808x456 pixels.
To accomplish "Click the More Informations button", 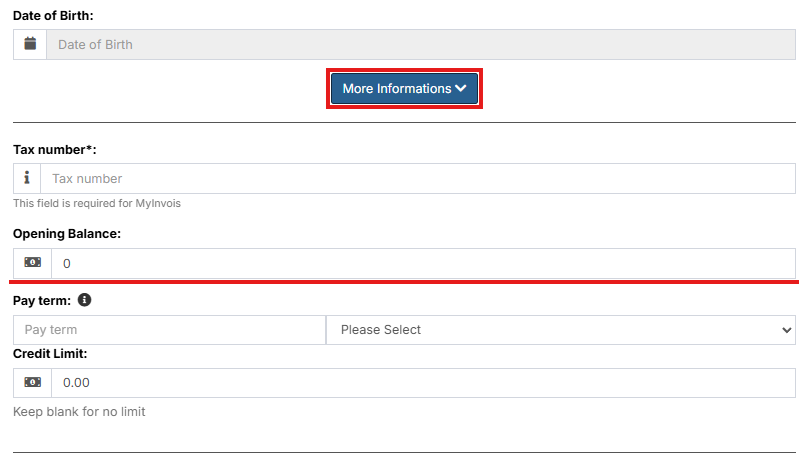I will tap(397, 89).
